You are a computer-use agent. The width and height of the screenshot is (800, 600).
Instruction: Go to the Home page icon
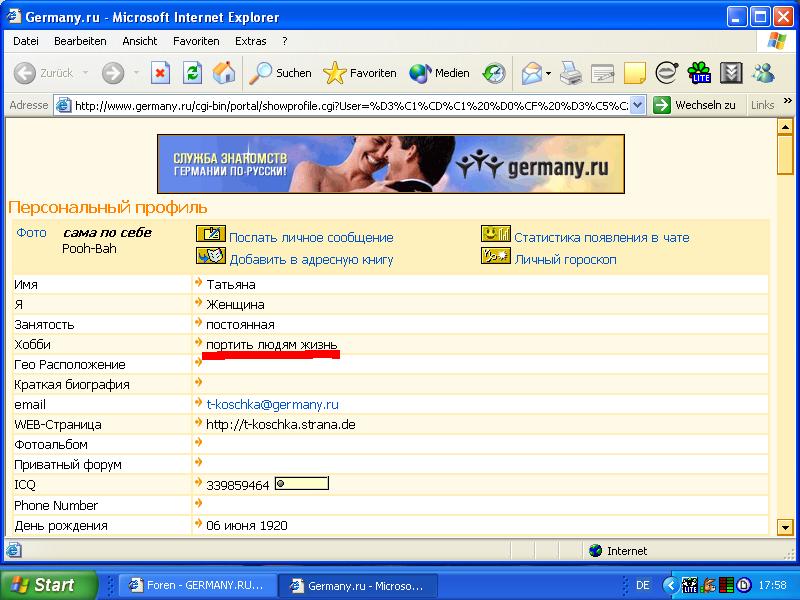(x=224, y=73)
